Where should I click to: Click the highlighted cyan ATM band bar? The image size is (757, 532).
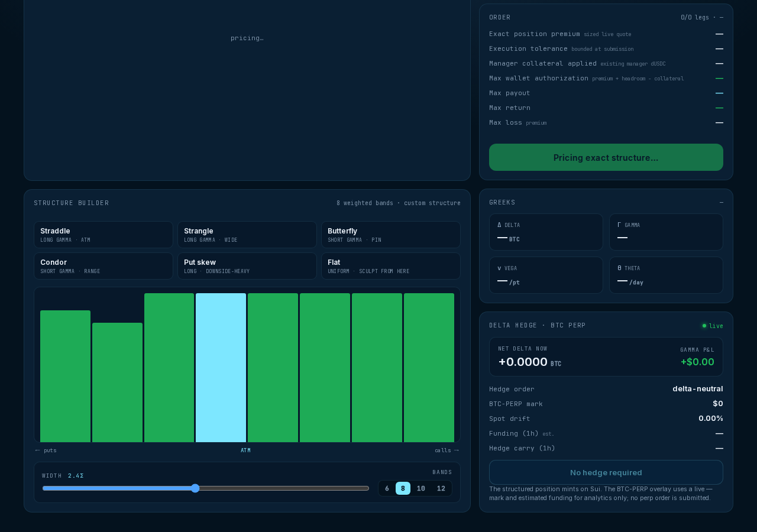tap(221, 368)
